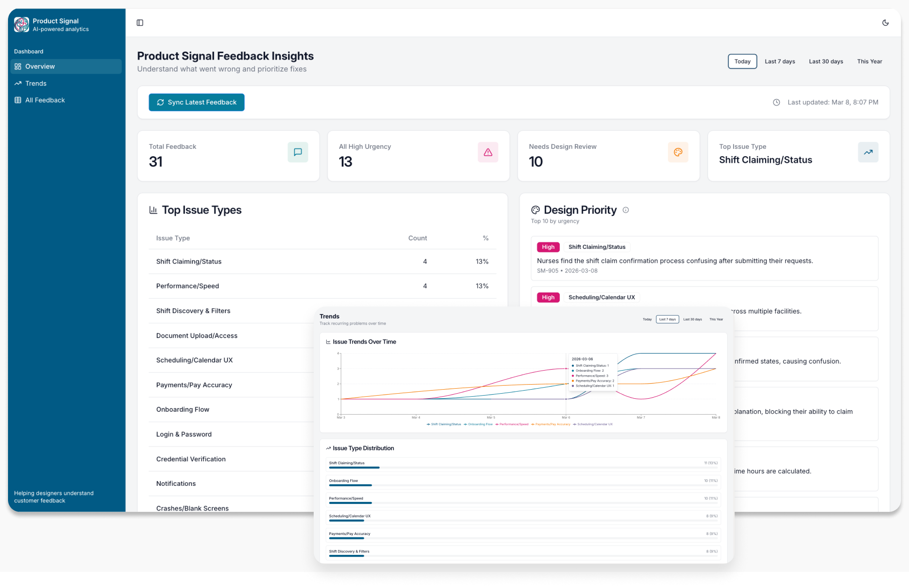Viewport: 909px width, 588px height.
Task: Click the High Urgency warning triangle icon
Action: click(488, 152)
